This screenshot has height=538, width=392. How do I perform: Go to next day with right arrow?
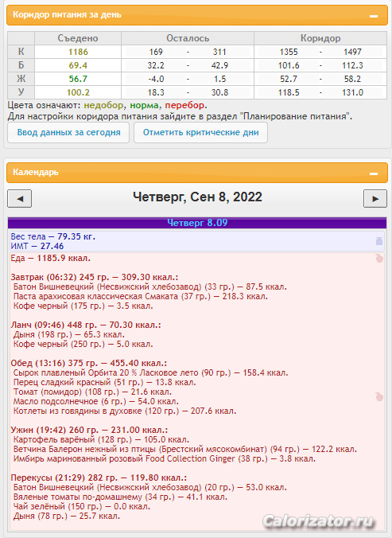coord(375,199)
